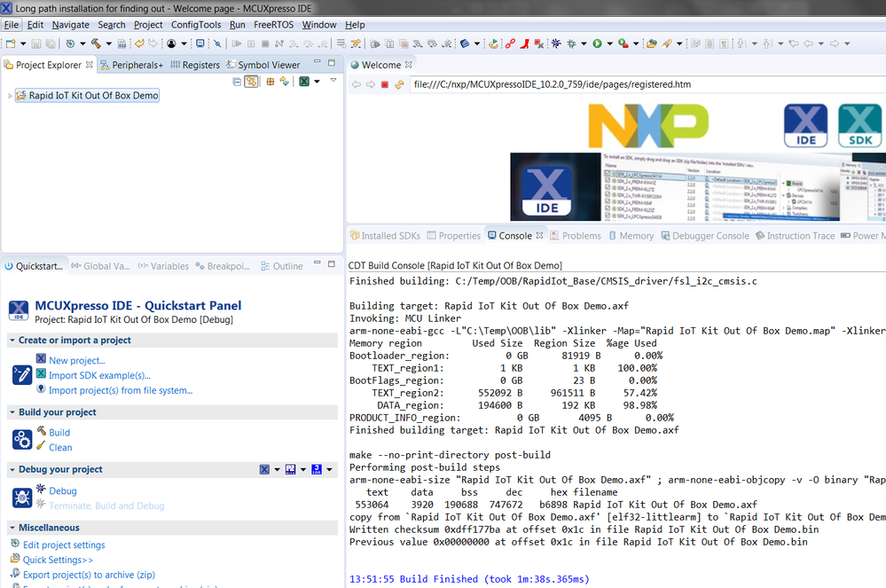Screen dimensions: 886x588
Task: Switch to the Memory tab
Action: point(631,236)
